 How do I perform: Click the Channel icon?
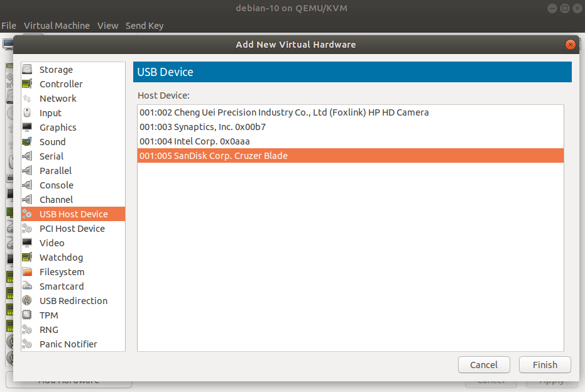[27, 200]
